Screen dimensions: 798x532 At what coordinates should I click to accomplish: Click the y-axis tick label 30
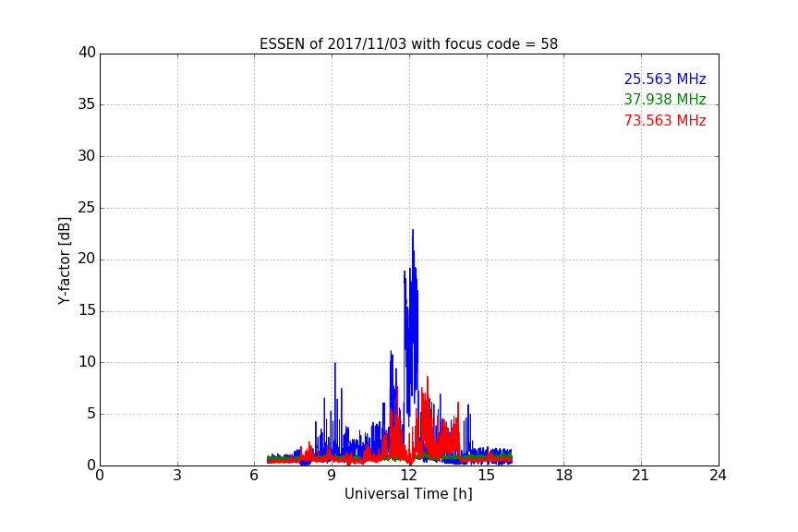coord(87,156)
